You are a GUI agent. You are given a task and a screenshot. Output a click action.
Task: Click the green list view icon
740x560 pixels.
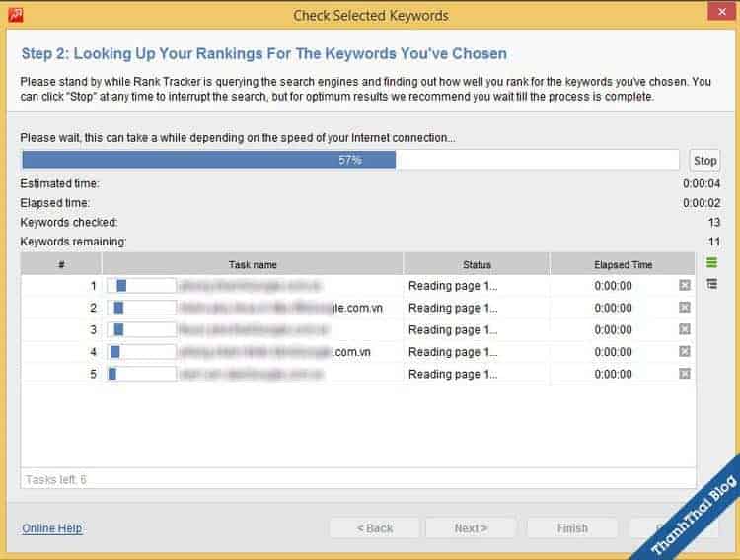pyautogui.click(x=711, y=263)
